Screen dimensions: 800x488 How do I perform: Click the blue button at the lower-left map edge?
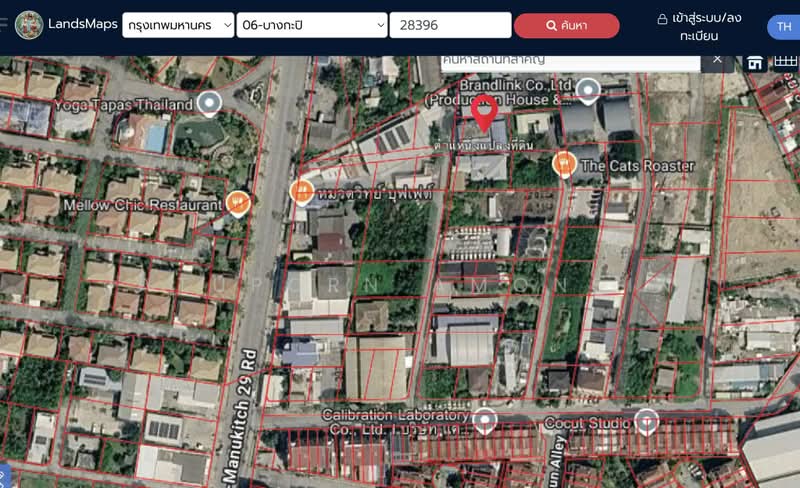(x=4, y=476)
